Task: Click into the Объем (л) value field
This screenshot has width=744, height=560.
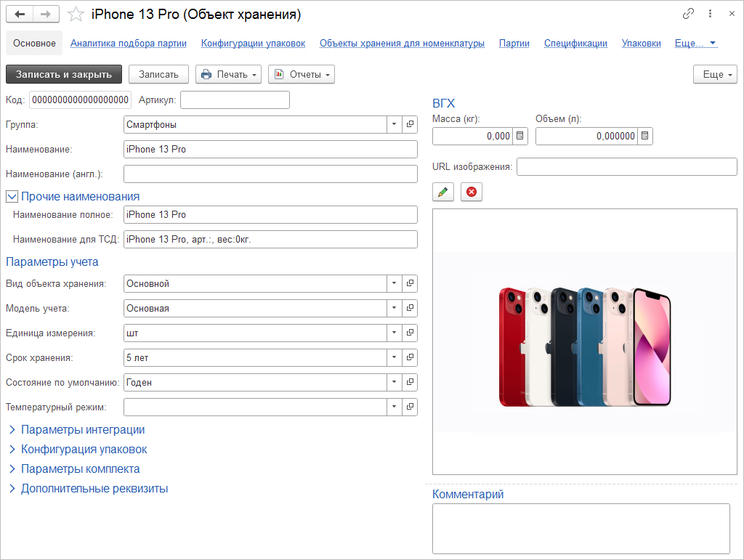Action: tap(586, 136)
